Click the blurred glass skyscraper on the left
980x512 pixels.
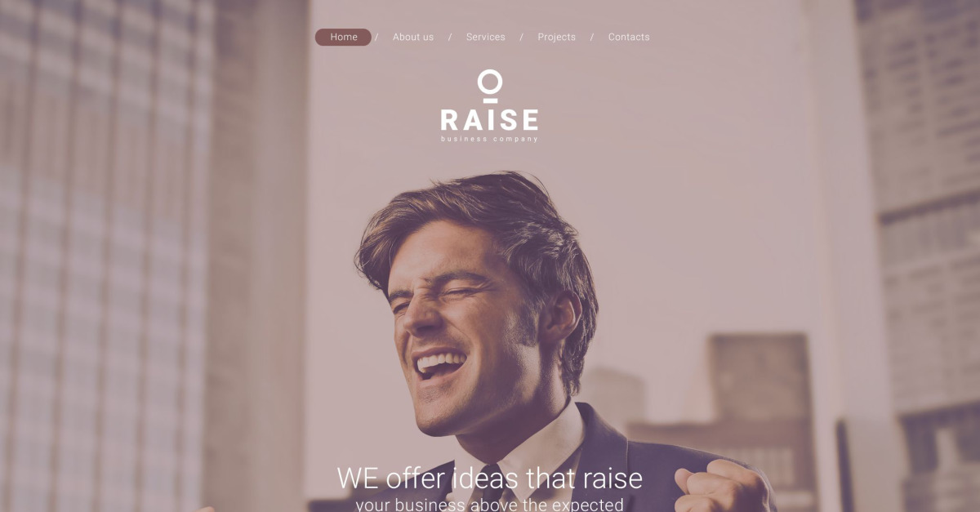pyautogui.click(x=106, y=256)
